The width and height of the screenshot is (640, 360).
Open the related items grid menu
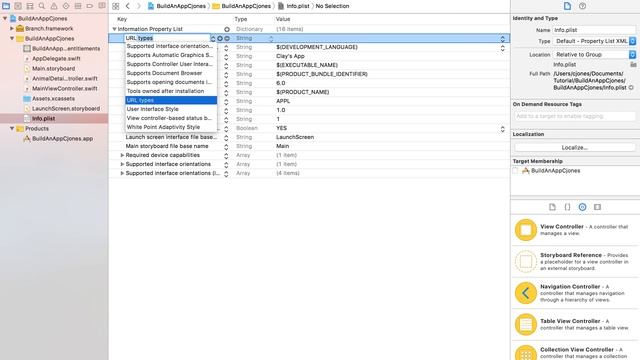tap(116, 6)
